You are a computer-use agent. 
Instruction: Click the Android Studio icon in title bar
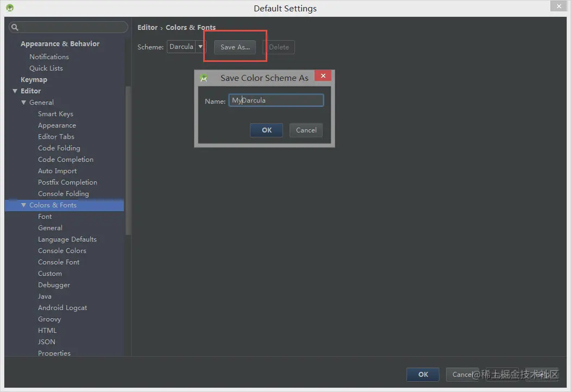(10, 8)
